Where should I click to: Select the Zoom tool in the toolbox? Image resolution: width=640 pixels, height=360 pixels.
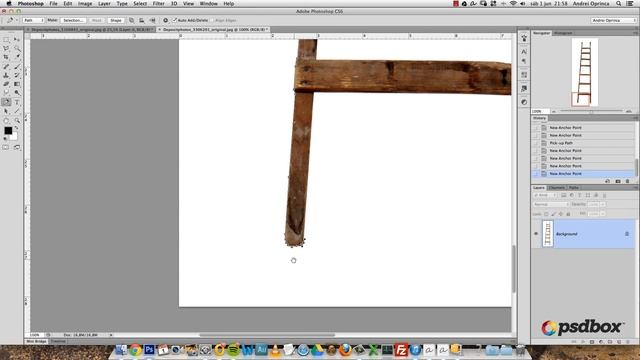tap(17, 120)
